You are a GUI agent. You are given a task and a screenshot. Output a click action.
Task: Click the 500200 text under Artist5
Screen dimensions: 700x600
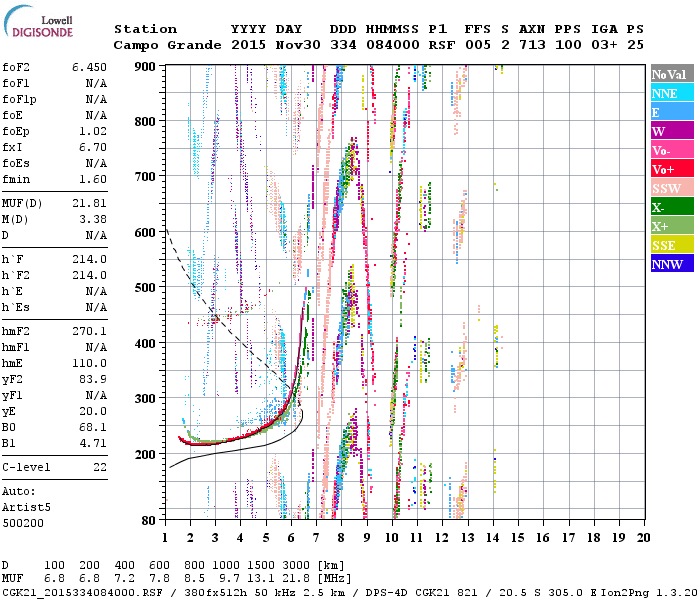[23, 523]
